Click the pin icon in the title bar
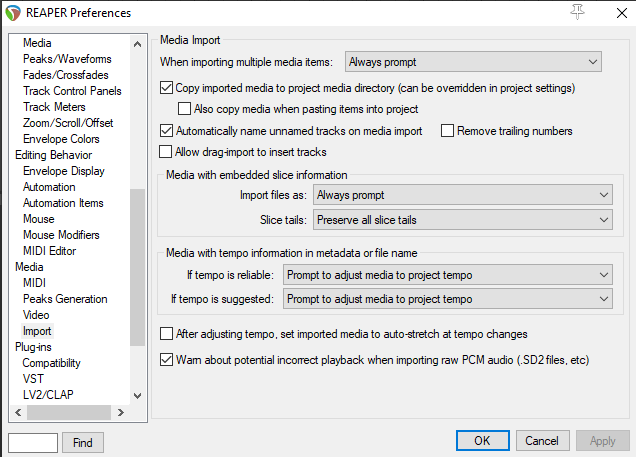Image resolution: width=636 pixels, height=457 pixels. (577, 12)
